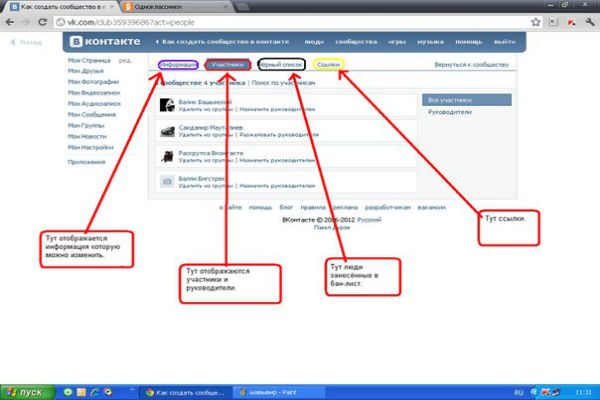600x400 pixels.
Task: Open the green quick-launch icon in the taskbar
Action: 68,392
